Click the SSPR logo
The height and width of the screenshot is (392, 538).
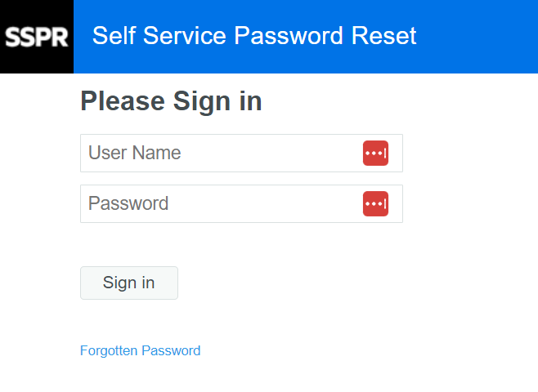pyautogui.click(x=37, y=37)
